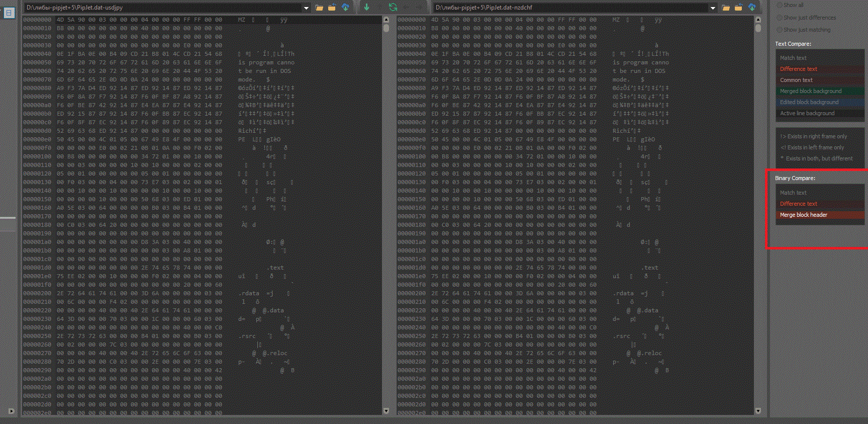
Task: Open file browser for right pane
Action: [726, 8]
